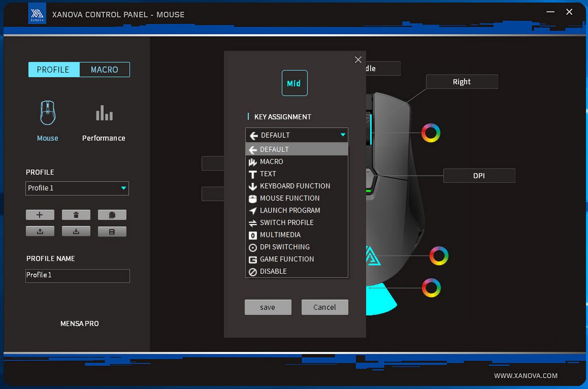Click the Mid button badge in dialog
This screenshot has width=588, height=389.
(x=294, y=83)
